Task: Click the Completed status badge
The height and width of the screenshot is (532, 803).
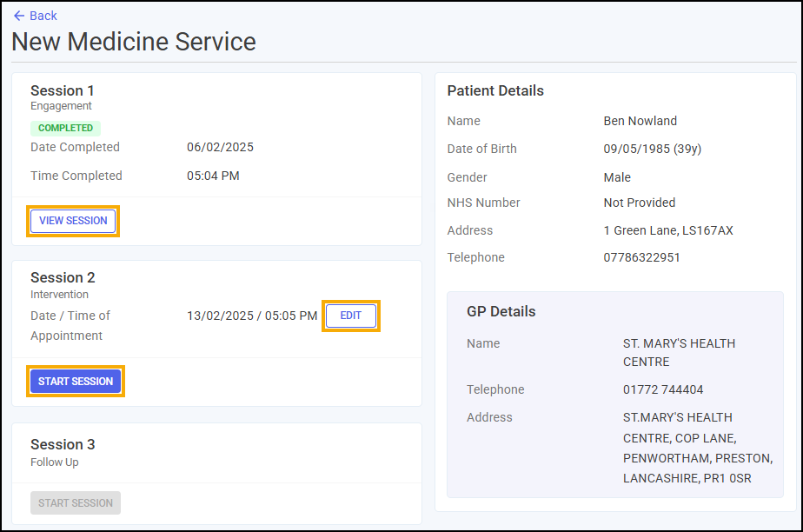Action: [x=65, y=128]
